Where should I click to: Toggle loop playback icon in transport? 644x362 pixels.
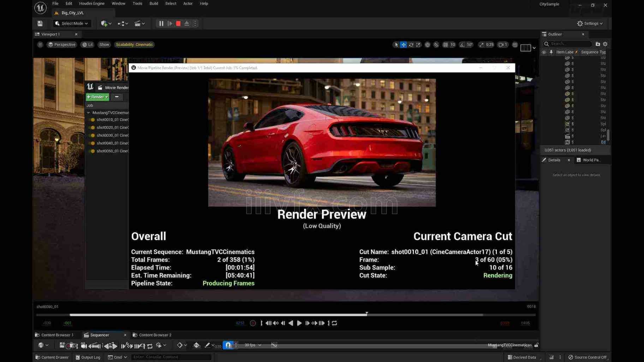[334, 323]
